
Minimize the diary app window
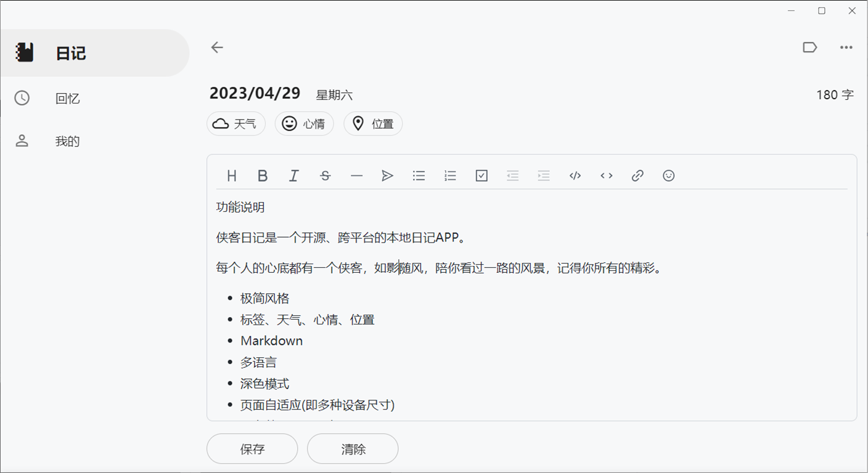(792, 10)
